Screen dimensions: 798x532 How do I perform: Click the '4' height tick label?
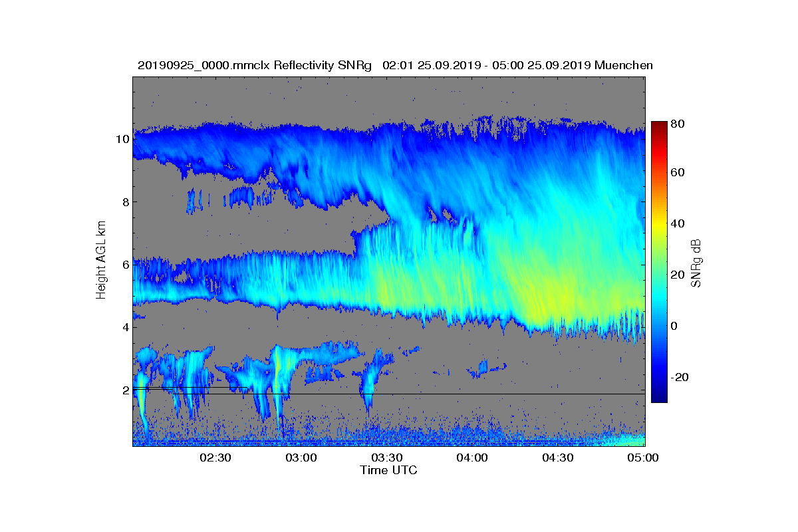tap(126, 327)
